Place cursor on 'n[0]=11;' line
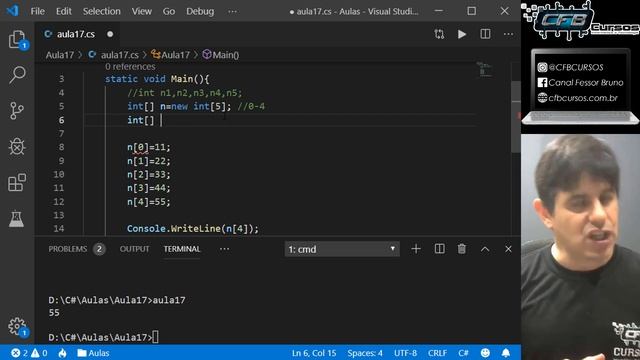 point(149,147)
